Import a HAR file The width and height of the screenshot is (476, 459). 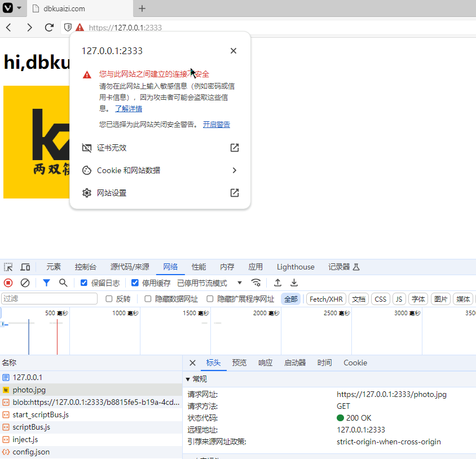[x=277, y=283]
